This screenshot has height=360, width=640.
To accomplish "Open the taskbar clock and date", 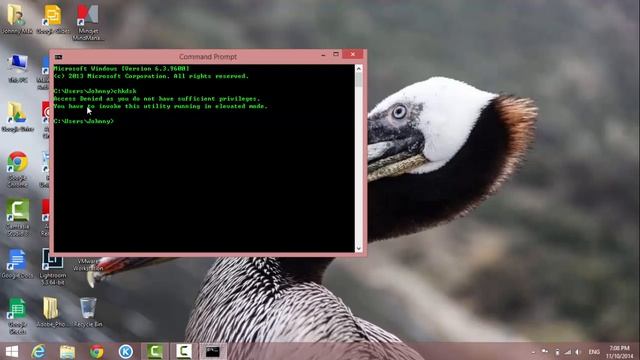I will 619,352.
